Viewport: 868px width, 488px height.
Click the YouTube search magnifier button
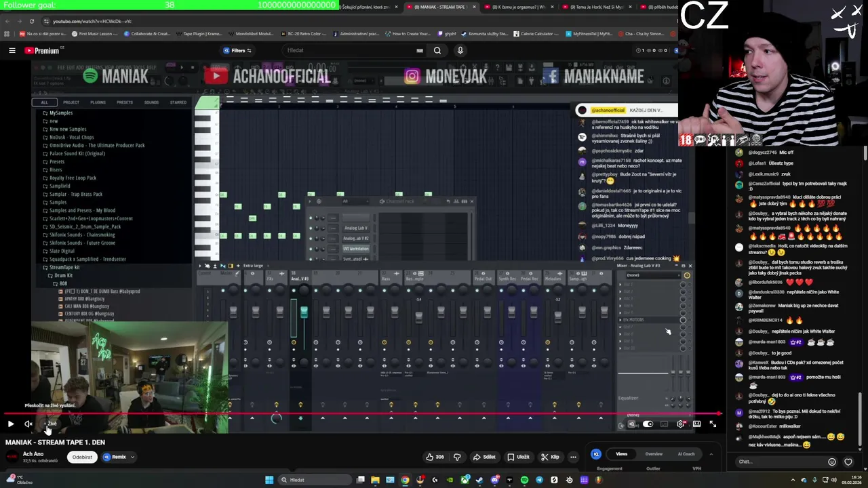[437, 50]
